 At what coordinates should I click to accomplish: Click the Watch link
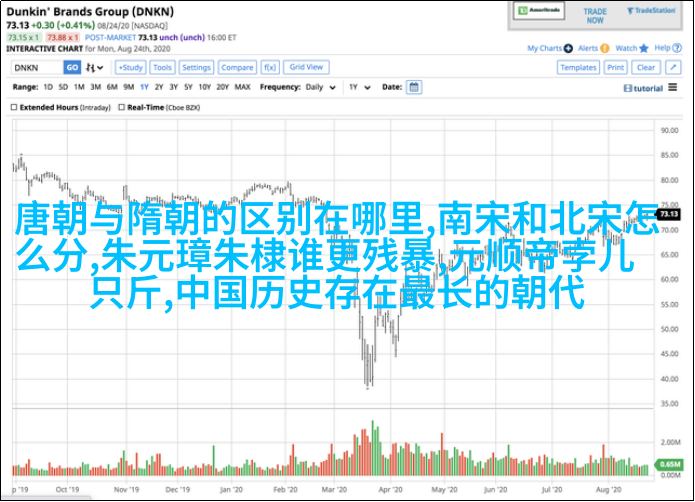pyautogui.click(x=626, y=48)
